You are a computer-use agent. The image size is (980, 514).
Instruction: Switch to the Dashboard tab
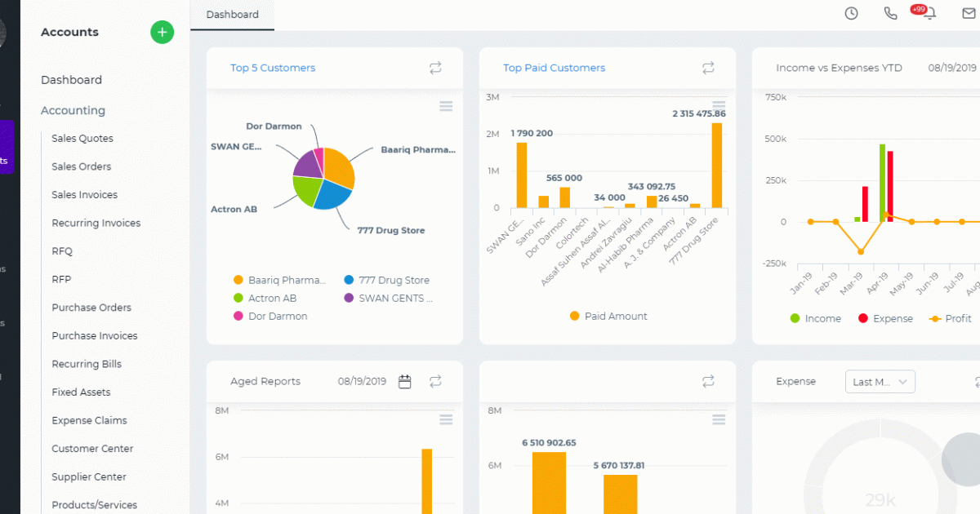[233, 15]
